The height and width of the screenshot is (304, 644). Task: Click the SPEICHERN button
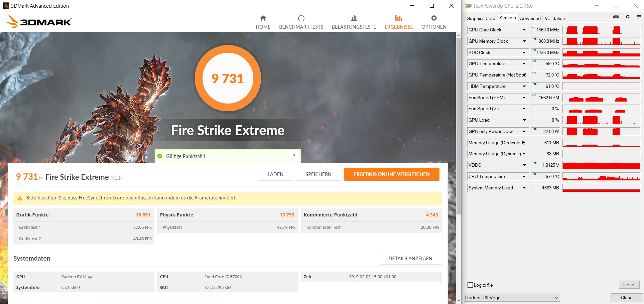[x=318, y=174]
